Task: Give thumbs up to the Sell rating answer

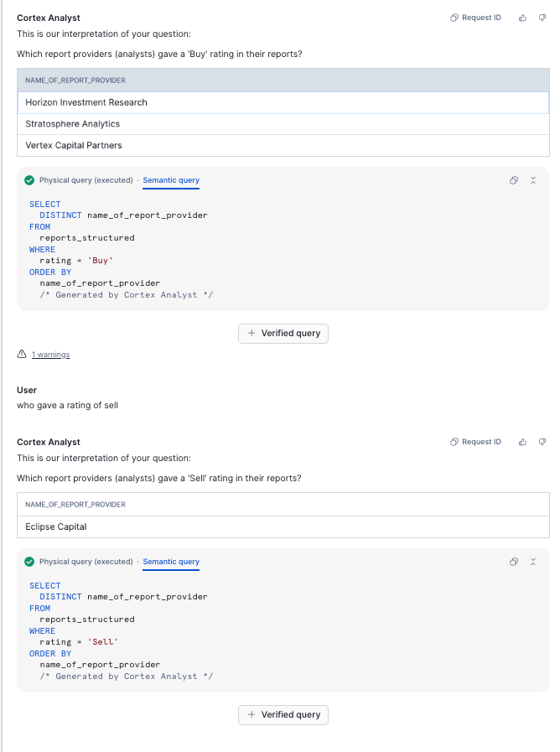Action: pos(522,442)
